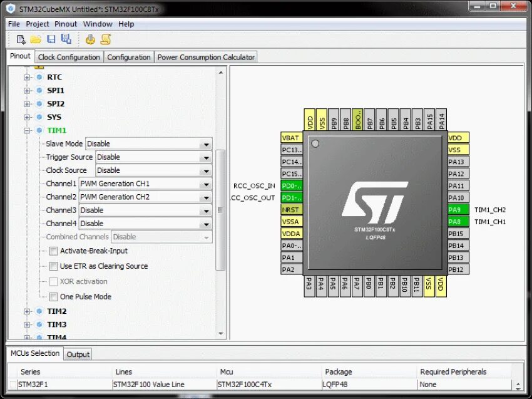Click the TIM3 peripheral icon
The height and width of the screenshot is (399, 532).
click(x=39, y=324)
